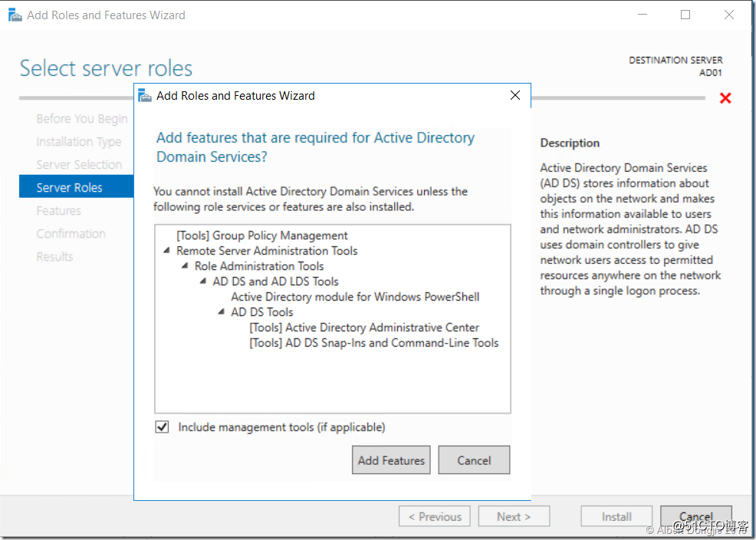Select Active Directory module for Windows PowerShell
The height and width of the screenshot is (540, 756).
[355, 297]
